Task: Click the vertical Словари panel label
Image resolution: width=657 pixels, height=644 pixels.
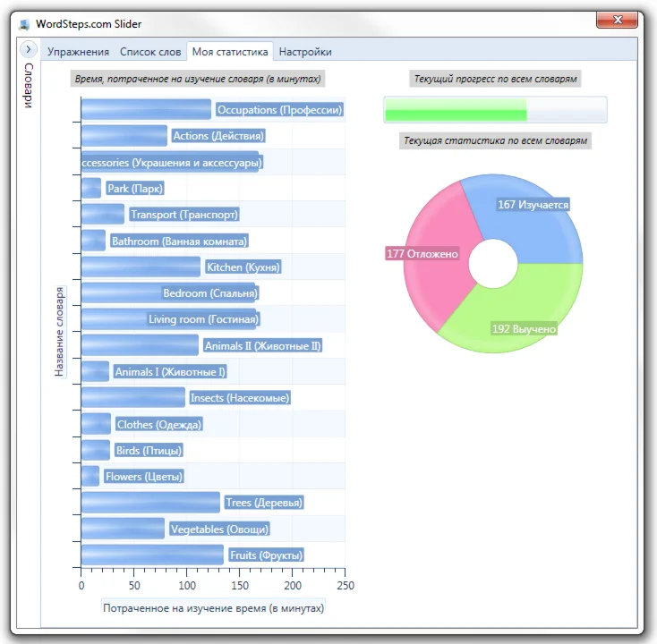Action: click(29, 86)
